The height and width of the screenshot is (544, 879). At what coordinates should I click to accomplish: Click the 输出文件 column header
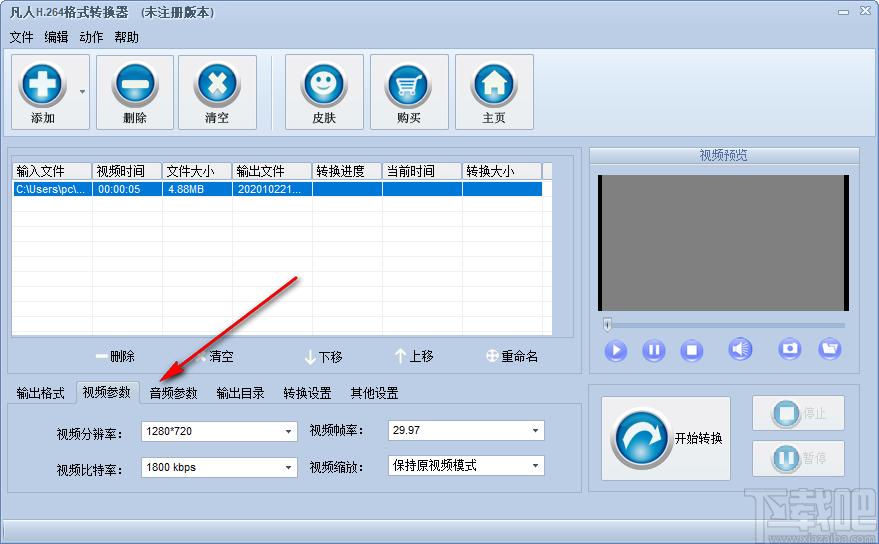click(x=272, y=171)
